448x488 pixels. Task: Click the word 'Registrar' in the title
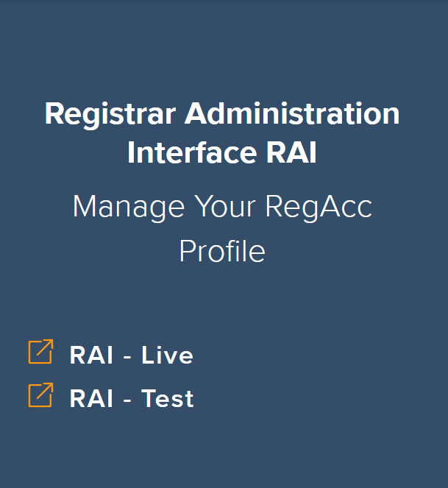pos(110,114)
